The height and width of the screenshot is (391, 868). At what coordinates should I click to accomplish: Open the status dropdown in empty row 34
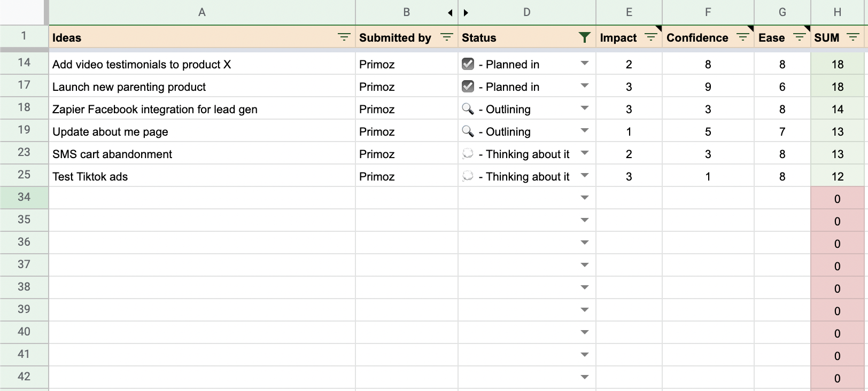point(585,198)
